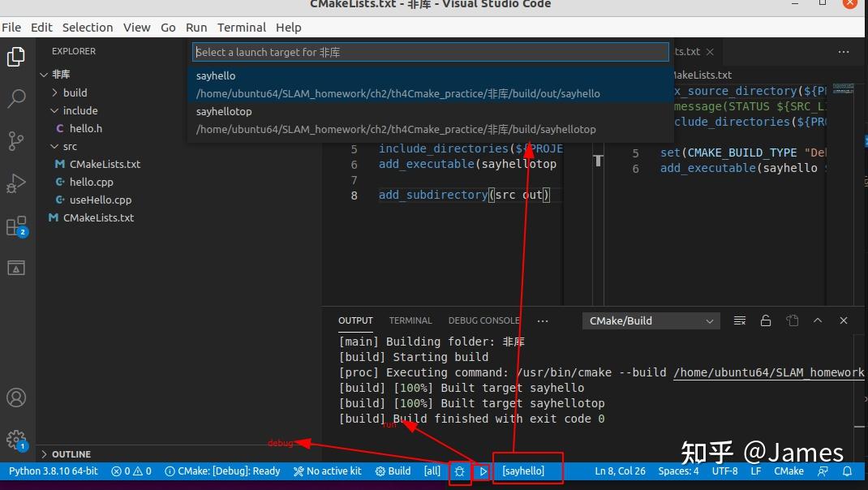
Task: Switch to the TERMINAL panel tab
Action: [410, 320]
